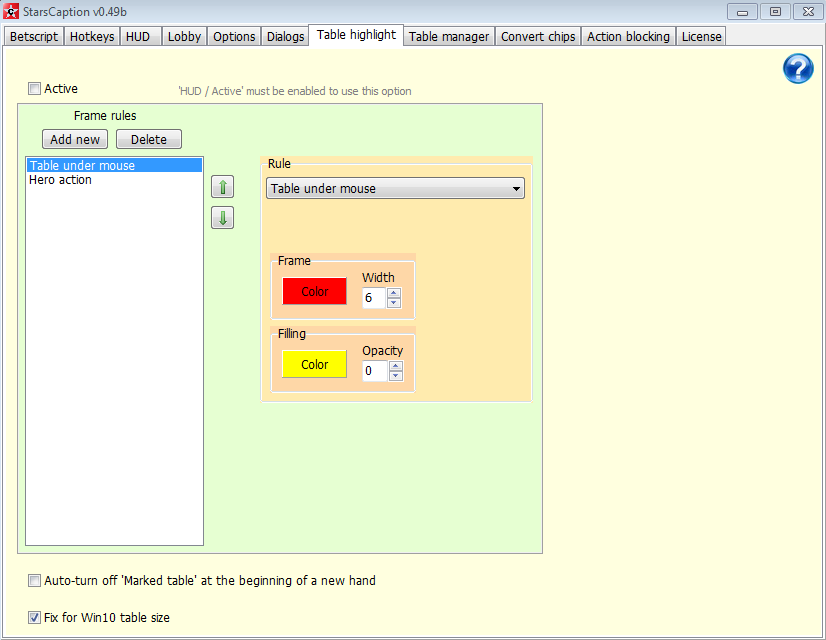Uncheck Fix for Win10 table size

coord(35,618)
